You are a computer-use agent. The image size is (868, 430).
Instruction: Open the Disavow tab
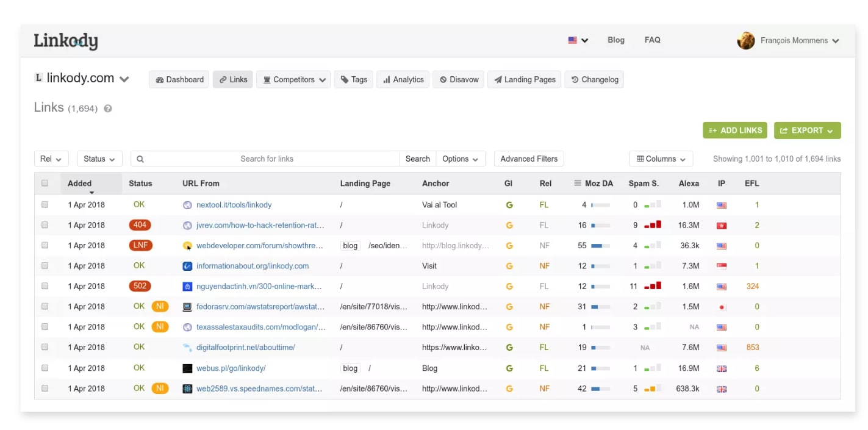459,79
